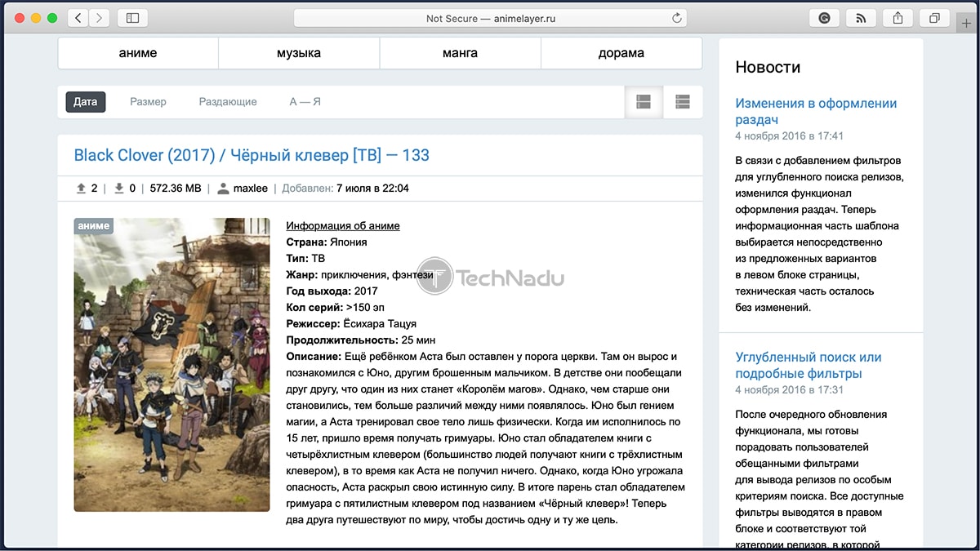This screenshot has width=980, height=551.
Task: Go back with Safari's back arrow
Action: 78,18
